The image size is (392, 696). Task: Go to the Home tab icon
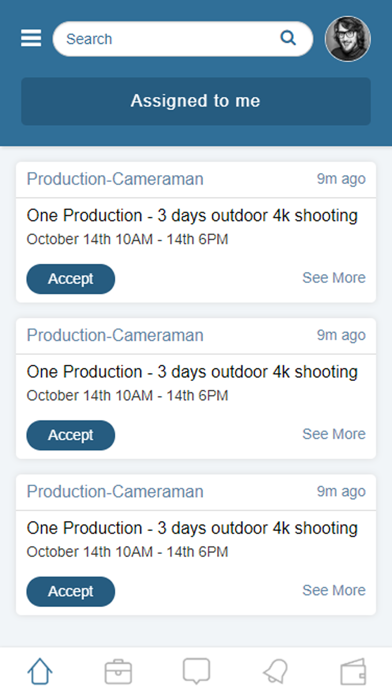(x=40, y=671)
